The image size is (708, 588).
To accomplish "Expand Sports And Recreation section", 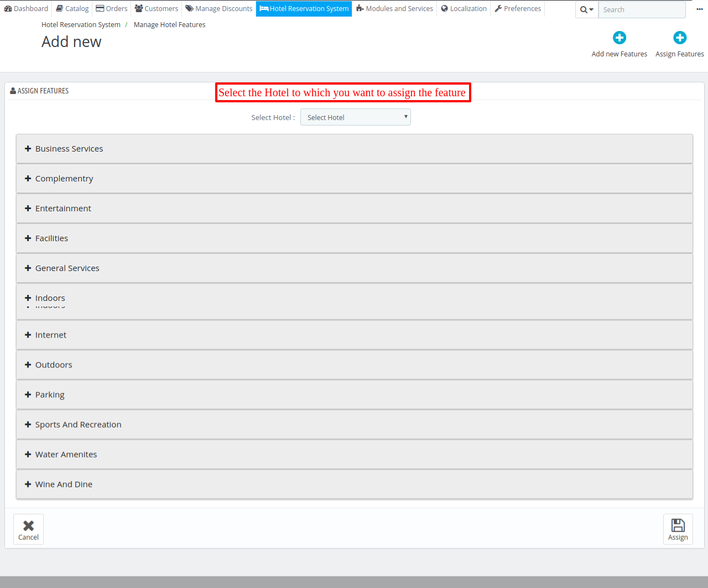I will (x=355, y=424).
